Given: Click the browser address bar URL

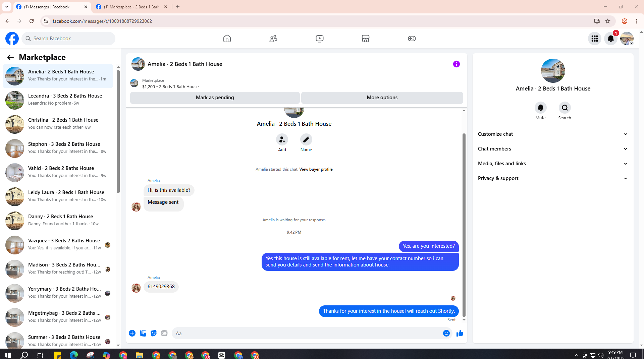Looking at the screenshot, I should click(x=102, y=21).
